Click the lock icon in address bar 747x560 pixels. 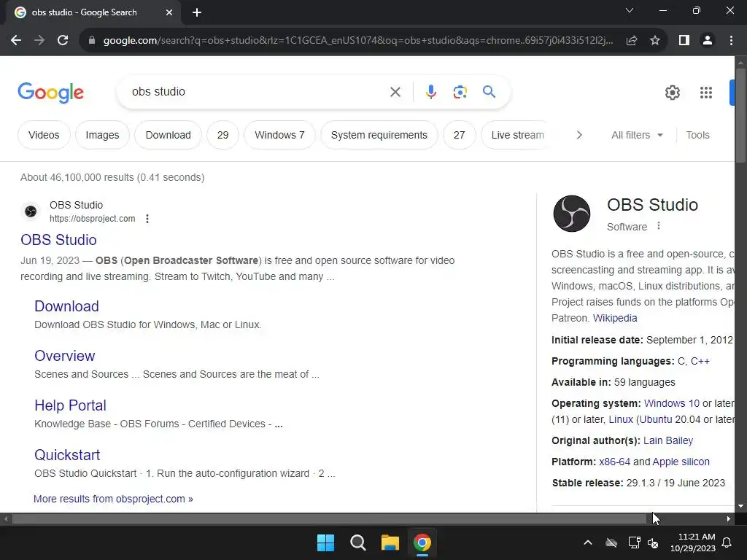tap(92, 41)
